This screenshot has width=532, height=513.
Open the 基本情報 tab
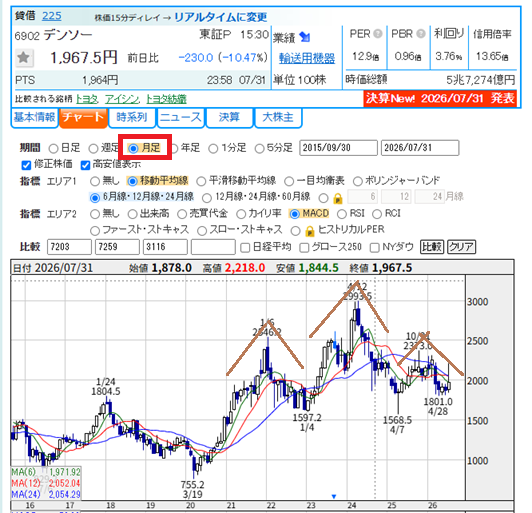click(x=34, y=117)
